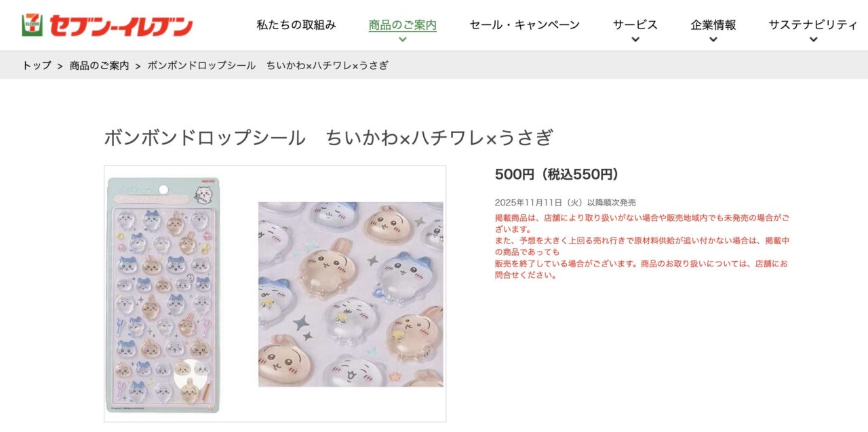Viewport: 868px width, 432px height.
Task: Click the close-up sticker photo
Action: click(351, 294)
